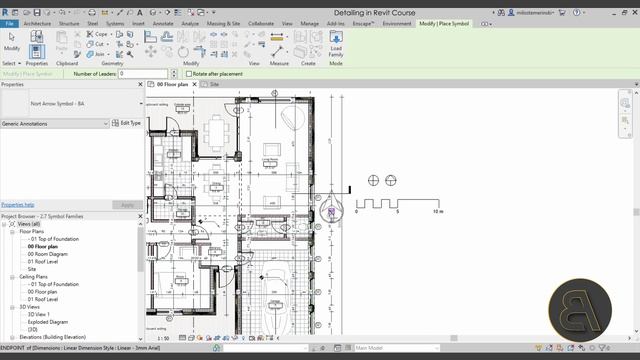Click the Join geometry tool
Viewport: 640px width, 360px height.
pos(97,54)
